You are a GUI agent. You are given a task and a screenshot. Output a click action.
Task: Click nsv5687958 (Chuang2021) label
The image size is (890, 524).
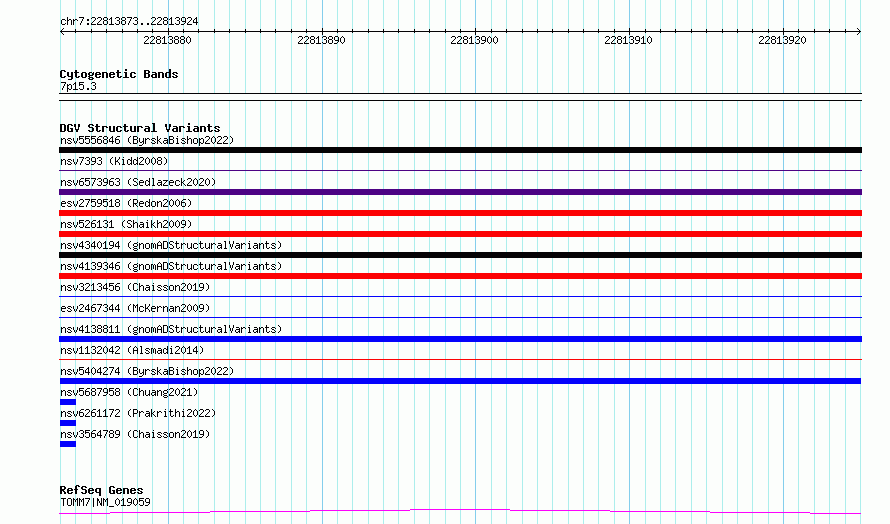click(129, 392)
